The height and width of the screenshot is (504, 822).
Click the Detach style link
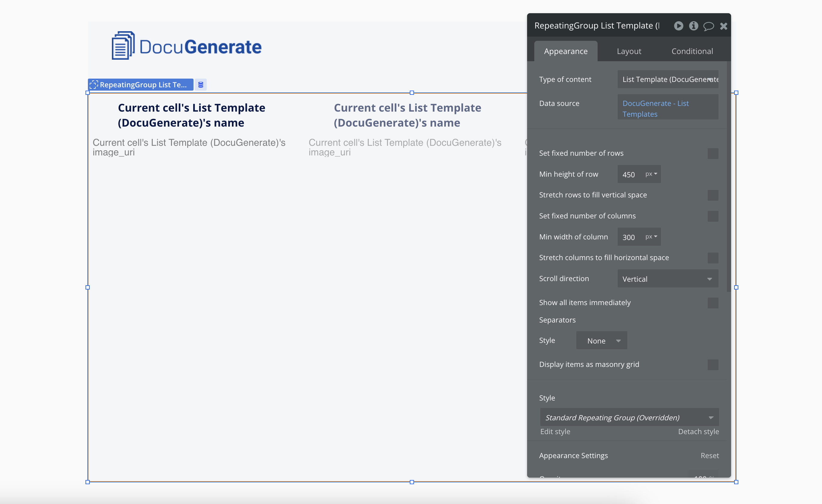(x=698, y=432)
